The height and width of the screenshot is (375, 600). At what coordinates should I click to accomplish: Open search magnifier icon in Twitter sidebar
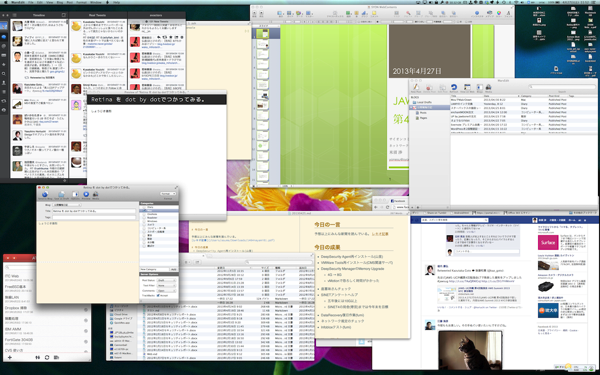pyautogui.click(x=4, y=73)
